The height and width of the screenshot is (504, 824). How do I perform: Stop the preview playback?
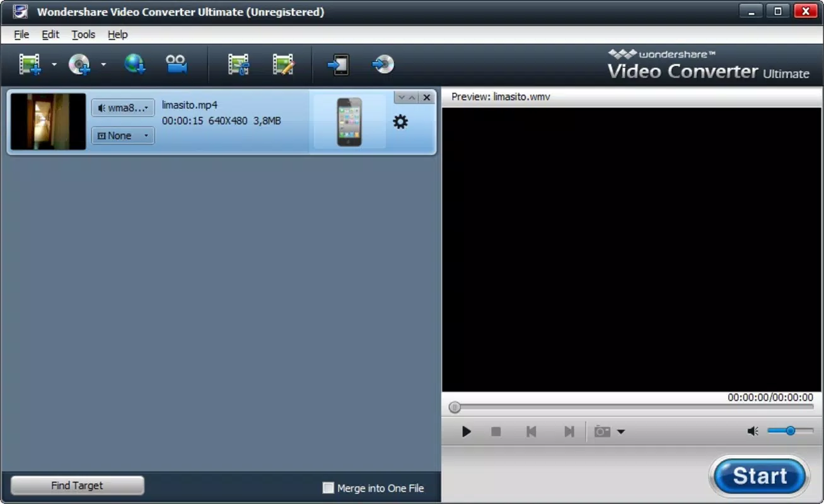pyautogui.click(x=496, y=432)
